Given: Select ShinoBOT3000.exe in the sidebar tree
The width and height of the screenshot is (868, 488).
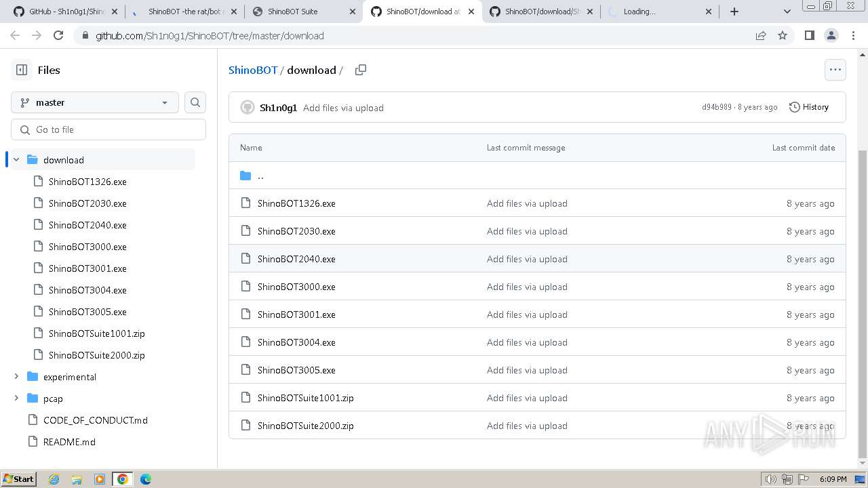Looking at the screenshot, I should click(x=87, y=247).
